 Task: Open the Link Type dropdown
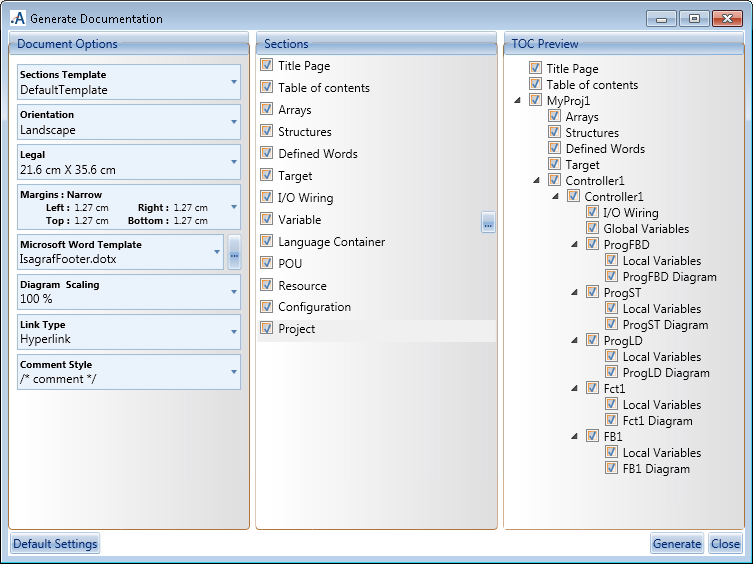[x=129, y=331]
